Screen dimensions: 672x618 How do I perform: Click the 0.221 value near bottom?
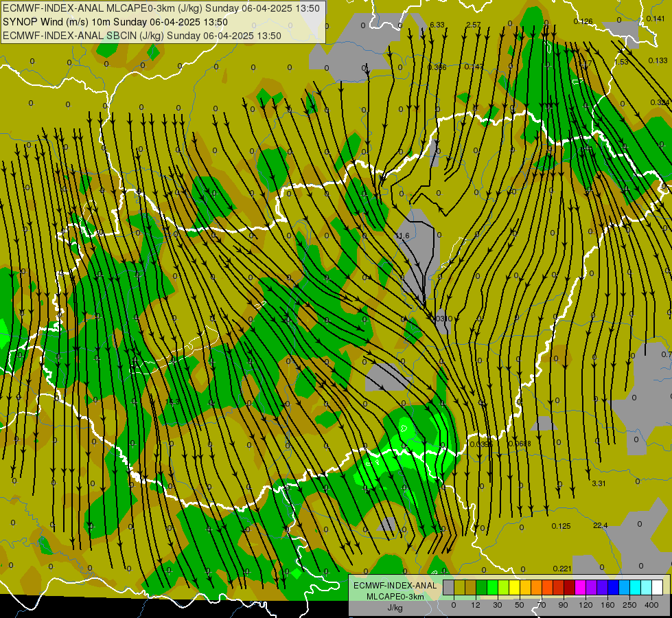562,569
